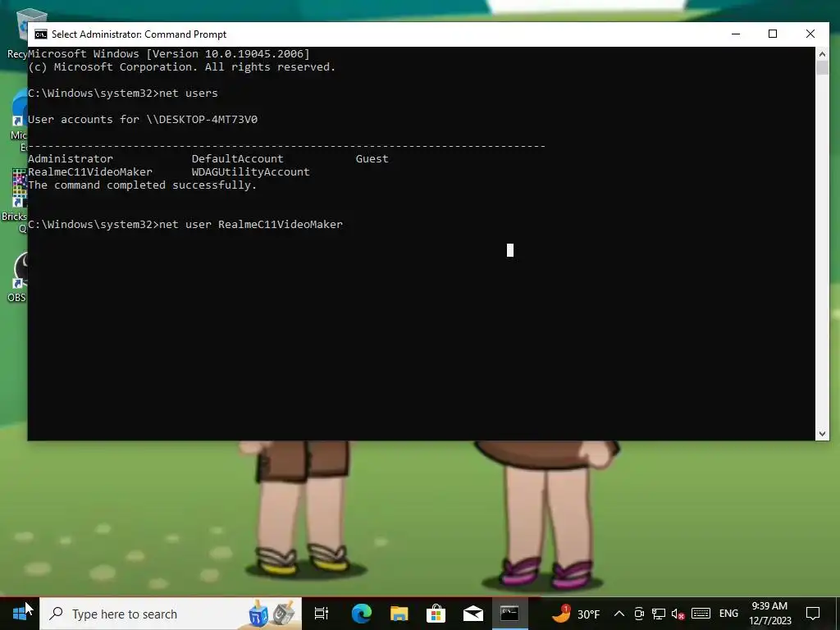Open the Command Prompt system menu icon
Image resolution: width=840 pixels, height=630 pixels.
[41, 34]
